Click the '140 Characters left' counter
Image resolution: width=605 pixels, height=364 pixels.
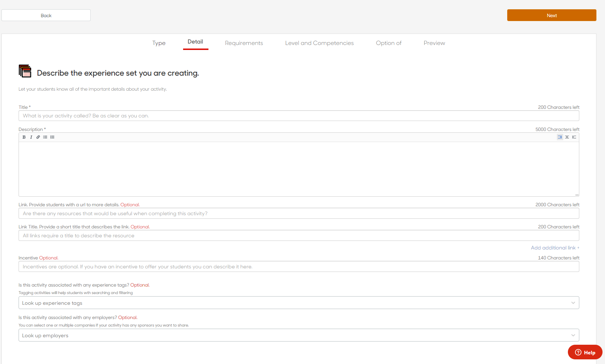(559, 258)
